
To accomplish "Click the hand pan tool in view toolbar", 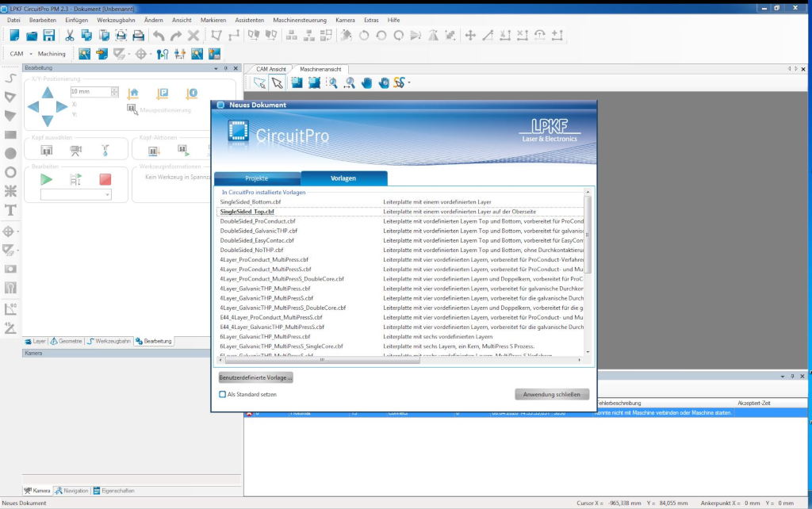I will [x=366, y=82].
